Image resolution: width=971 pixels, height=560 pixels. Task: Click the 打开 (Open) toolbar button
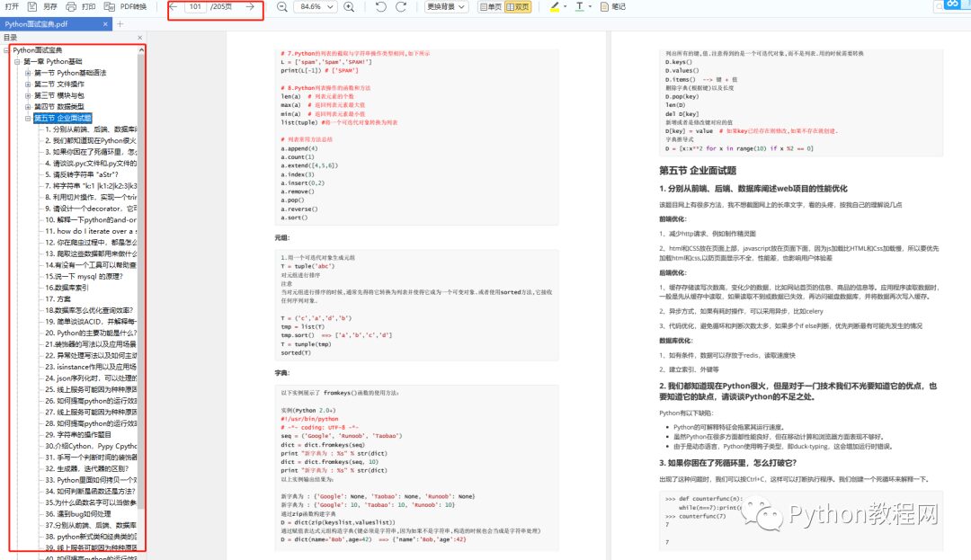click(12, 7)
